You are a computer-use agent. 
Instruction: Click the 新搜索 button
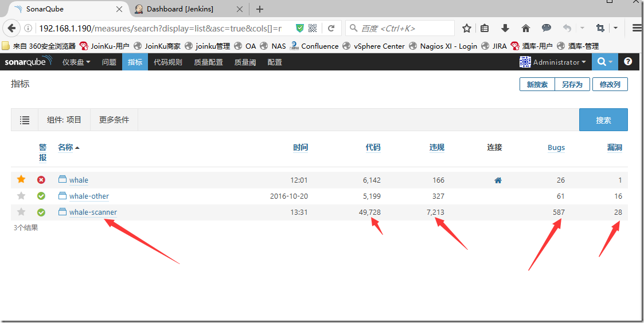click(537, 84)
